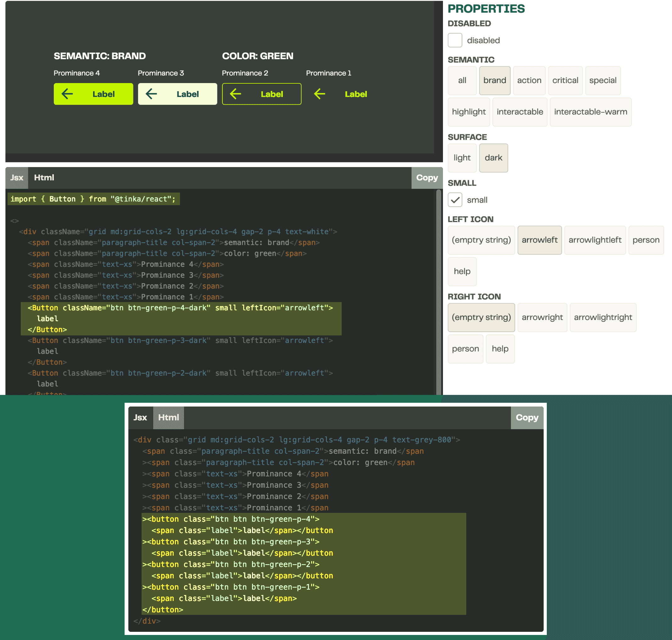Set left icon to arrowlightleft
Viewport: 672px width, 640px height.
tap(595, 240)
